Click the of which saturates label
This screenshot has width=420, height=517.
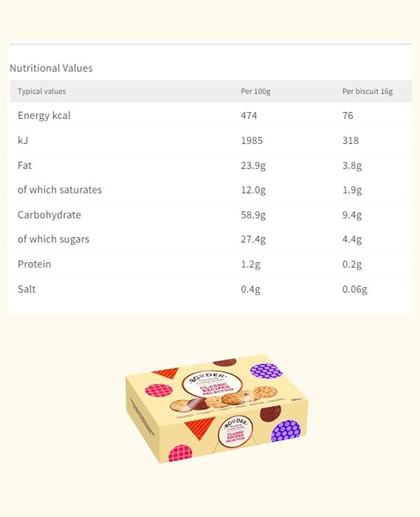coord(60,190)
